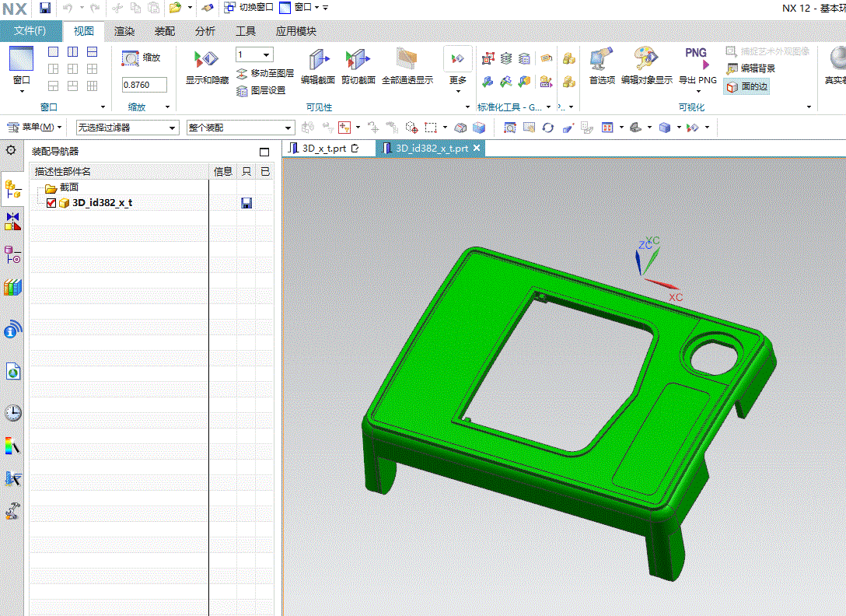Screen dimensions: 846x616
Task: Toggle 面的边 face edges display
Action: [747, 86]
